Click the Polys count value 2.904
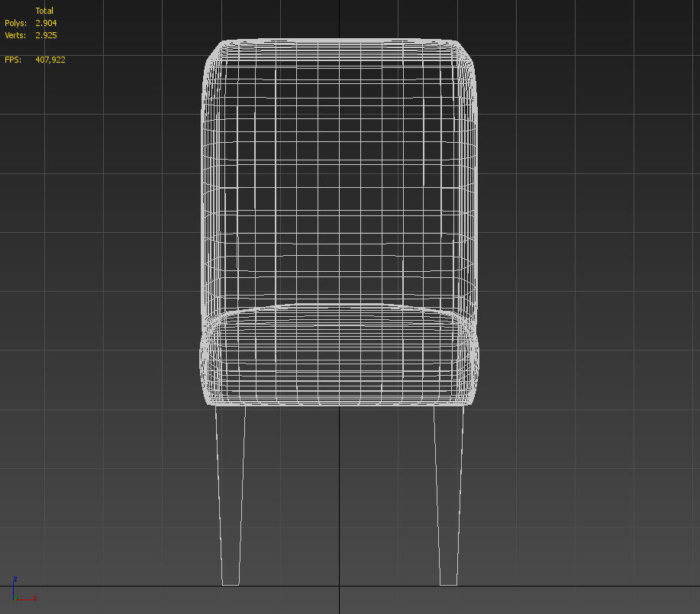 pyautogui.click(x=46, y=23)
